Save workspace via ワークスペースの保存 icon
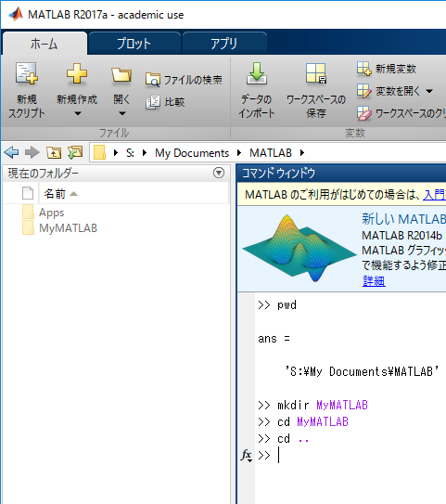The image size is (446, 504). tap(316, 73)
